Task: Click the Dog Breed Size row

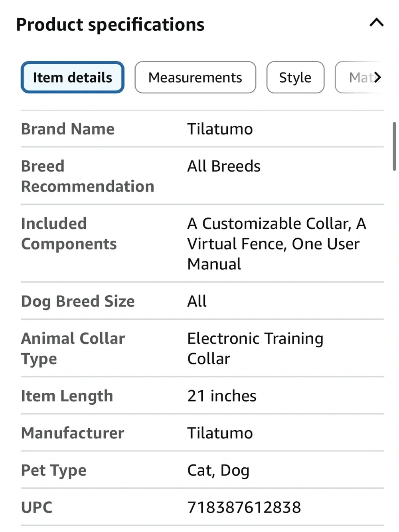Action: coord(202,301)
